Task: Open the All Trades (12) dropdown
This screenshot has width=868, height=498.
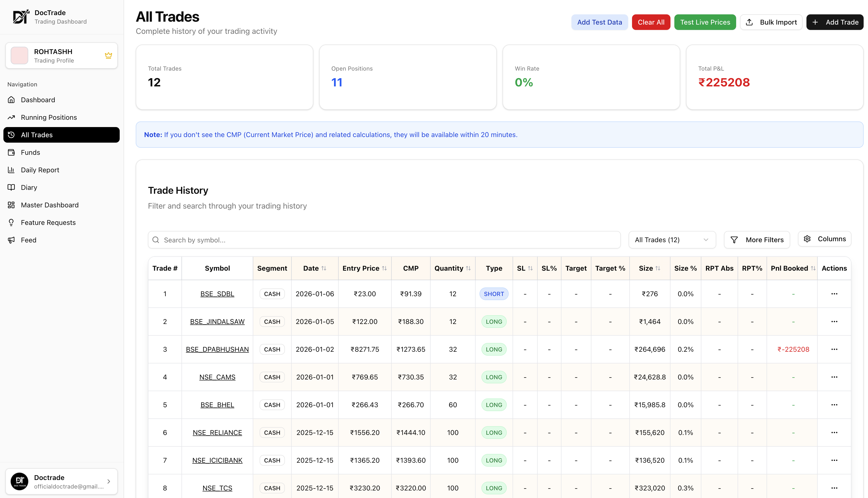Action: point(672,240)
